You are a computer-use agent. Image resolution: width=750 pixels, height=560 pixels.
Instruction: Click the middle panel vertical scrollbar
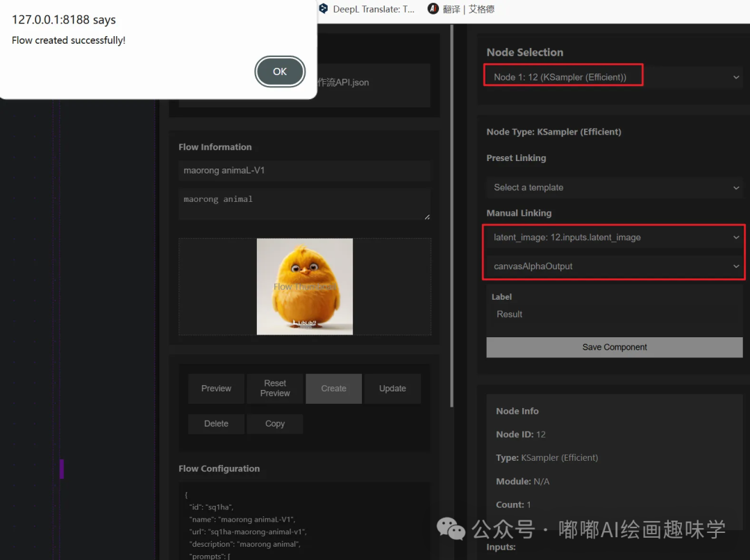click(452, 216)
